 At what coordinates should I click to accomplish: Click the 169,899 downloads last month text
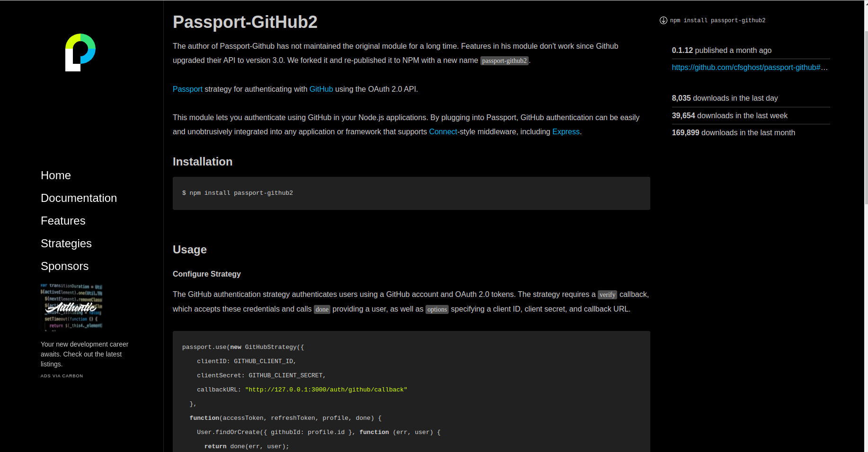pos(734,132)
